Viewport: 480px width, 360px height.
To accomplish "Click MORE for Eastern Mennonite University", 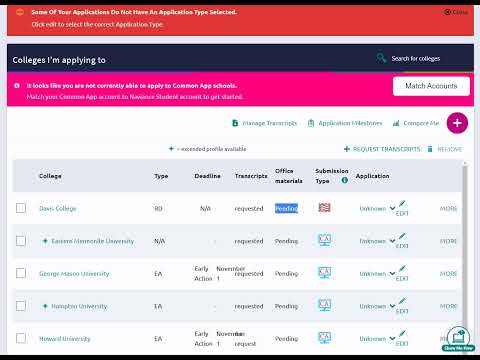I will point(448,241).
